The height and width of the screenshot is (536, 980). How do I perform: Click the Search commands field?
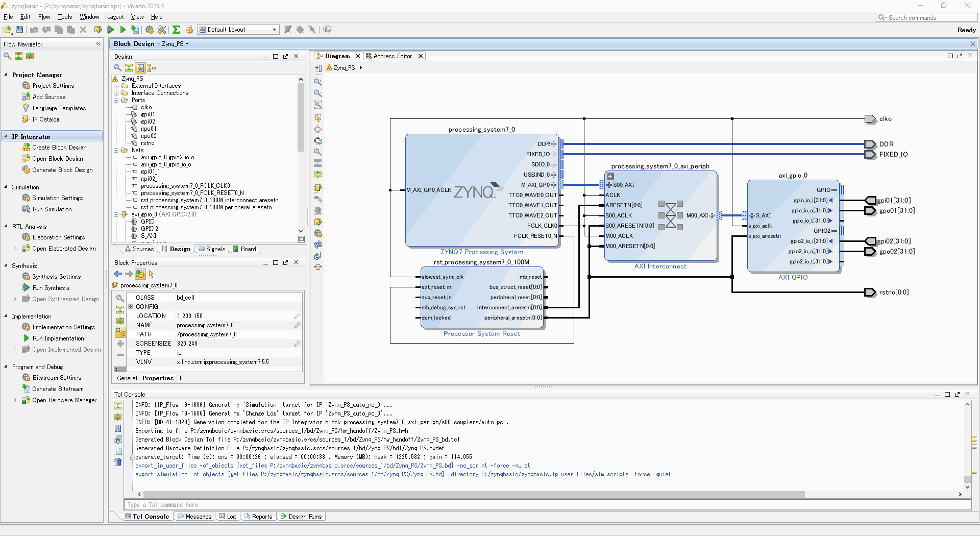click(x=927, y=17)
